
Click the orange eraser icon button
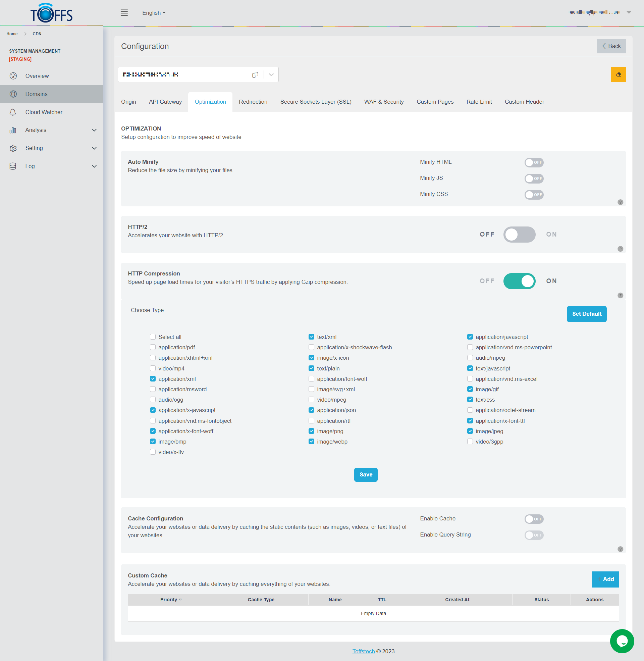point(618,74)
